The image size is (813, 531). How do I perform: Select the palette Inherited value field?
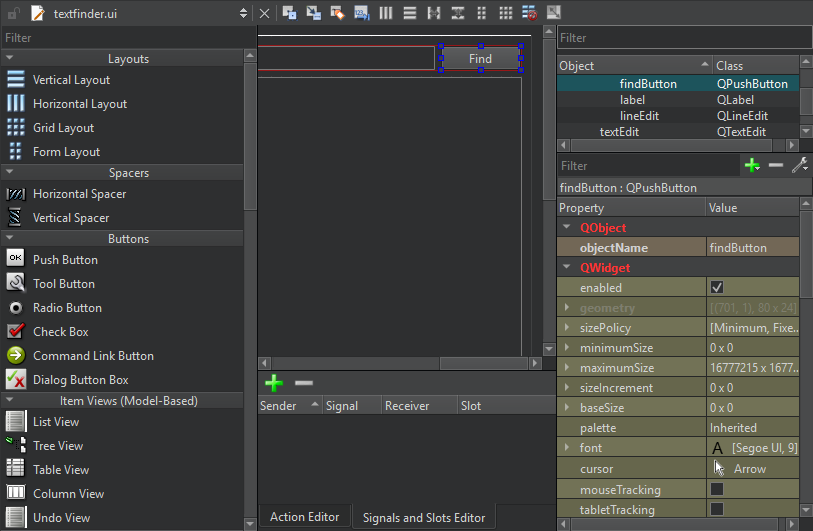(x=750, y=428)
